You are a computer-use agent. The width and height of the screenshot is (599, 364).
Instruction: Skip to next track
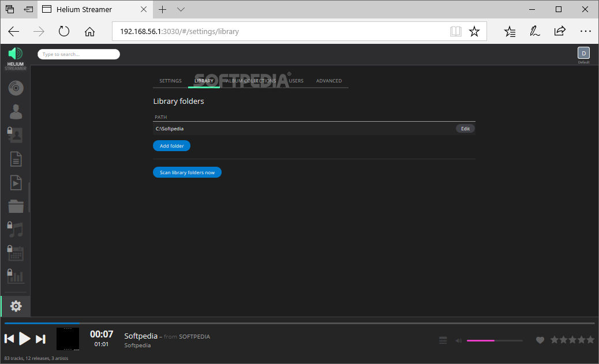coord(40,339)
